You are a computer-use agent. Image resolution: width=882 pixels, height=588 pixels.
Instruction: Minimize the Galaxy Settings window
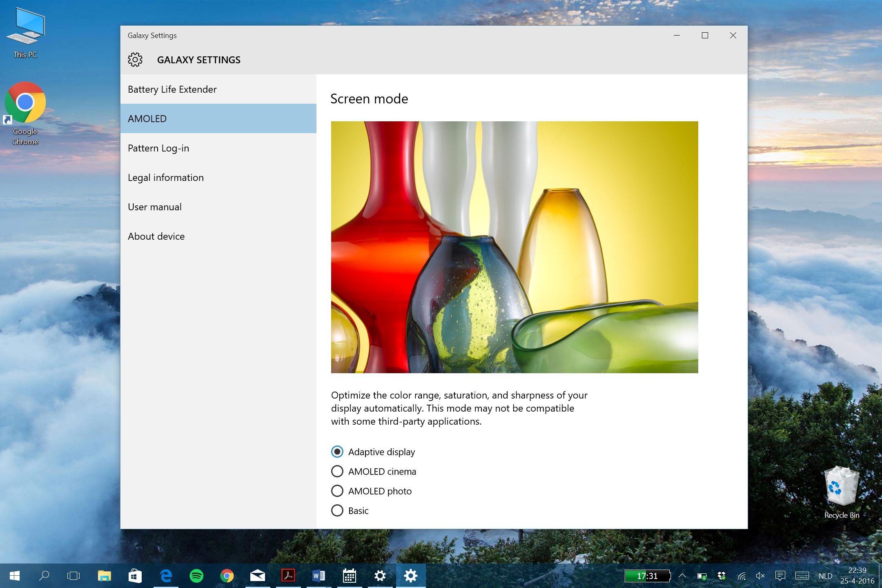point(677,36)
